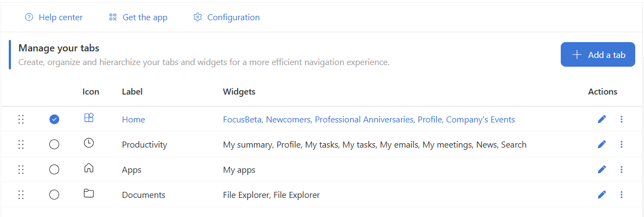Open more options for the Productivity row
The width and height of the screenshot is (644, 217).
[622, 144]
